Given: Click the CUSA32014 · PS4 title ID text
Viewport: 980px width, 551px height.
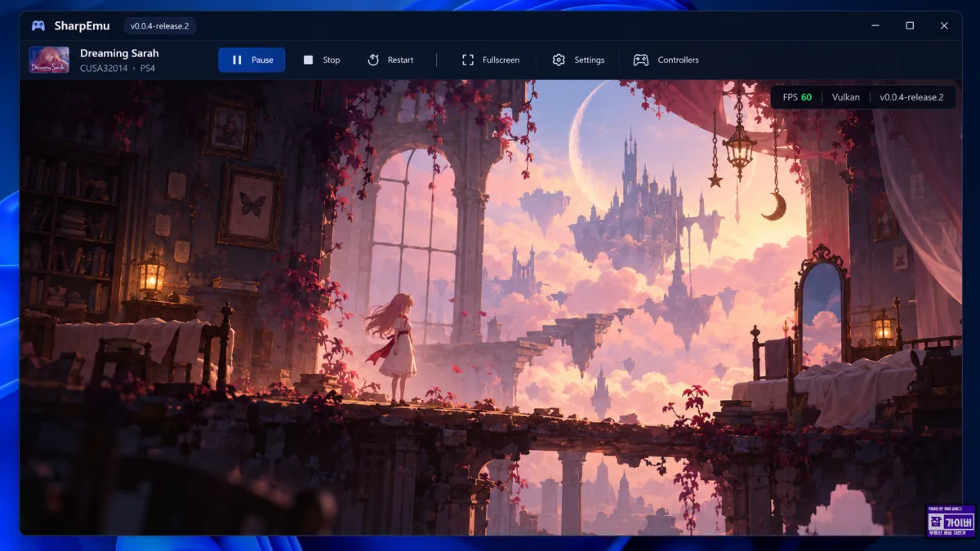Looking at the screenshot, I should (x=118, y=69).
